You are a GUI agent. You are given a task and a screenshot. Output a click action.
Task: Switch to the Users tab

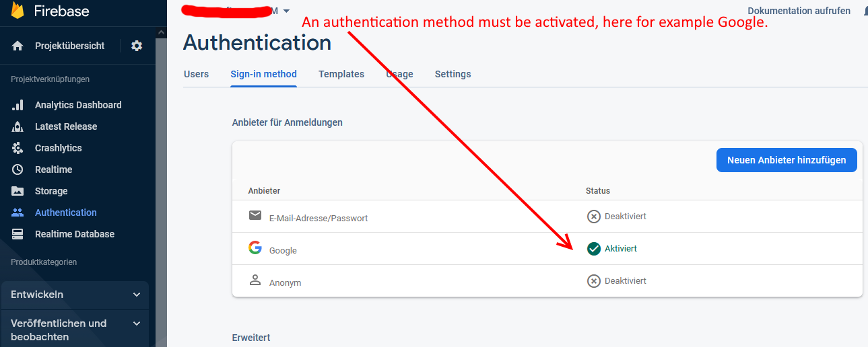196,74
